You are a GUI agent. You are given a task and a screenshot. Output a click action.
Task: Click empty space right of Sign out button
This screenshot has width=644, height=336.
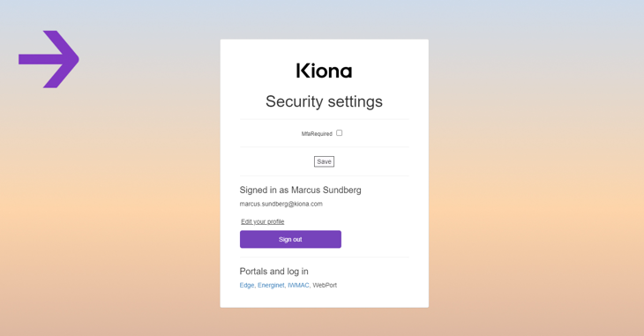click(376, 239)
